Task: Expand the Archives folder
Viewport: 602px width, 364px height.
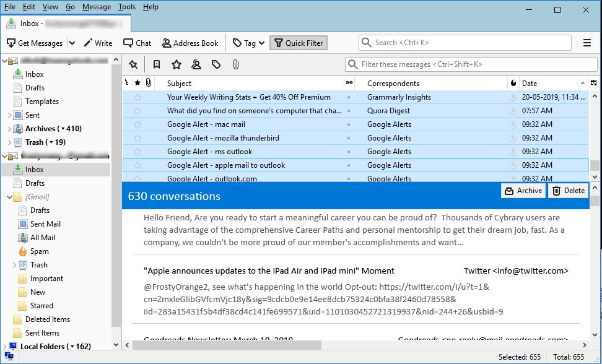Action: (x=9, y=129)
